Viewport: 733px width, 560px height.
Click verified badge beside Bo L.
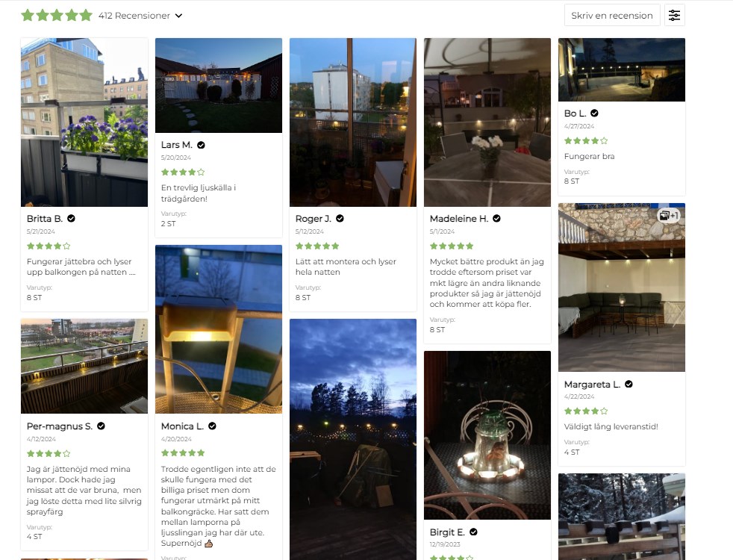594,113
